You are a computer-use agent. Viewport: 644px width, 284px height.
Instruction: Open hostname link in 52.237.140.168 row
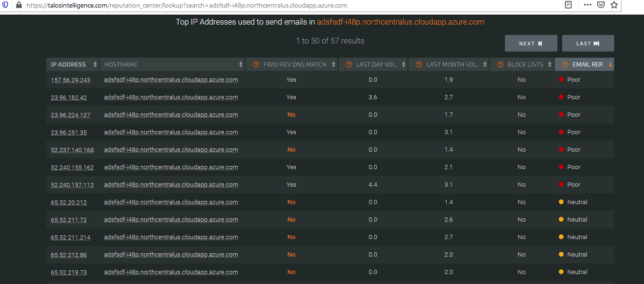pos(171,150)
